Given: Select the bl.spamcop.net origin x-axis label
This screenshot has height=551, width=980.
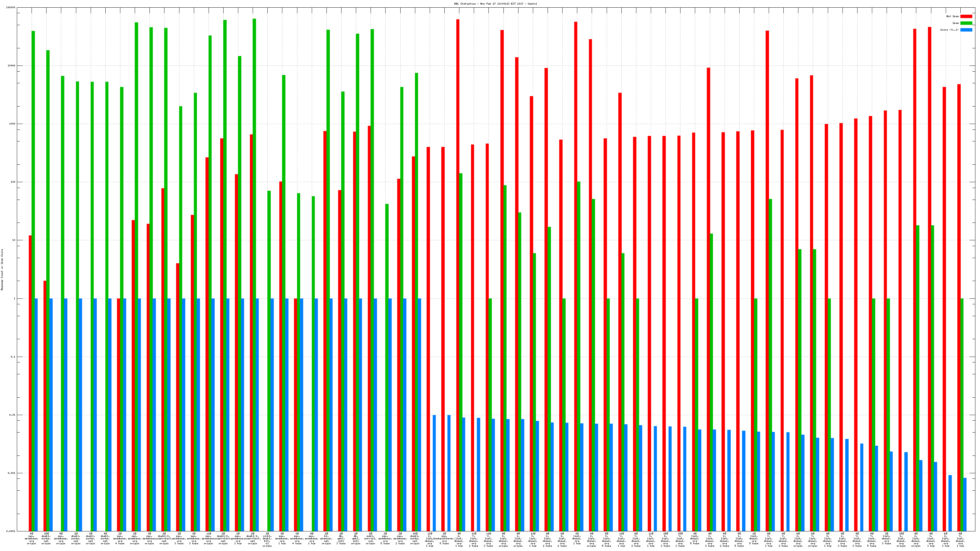Looking at the screenshot, I should coord(326,538).
